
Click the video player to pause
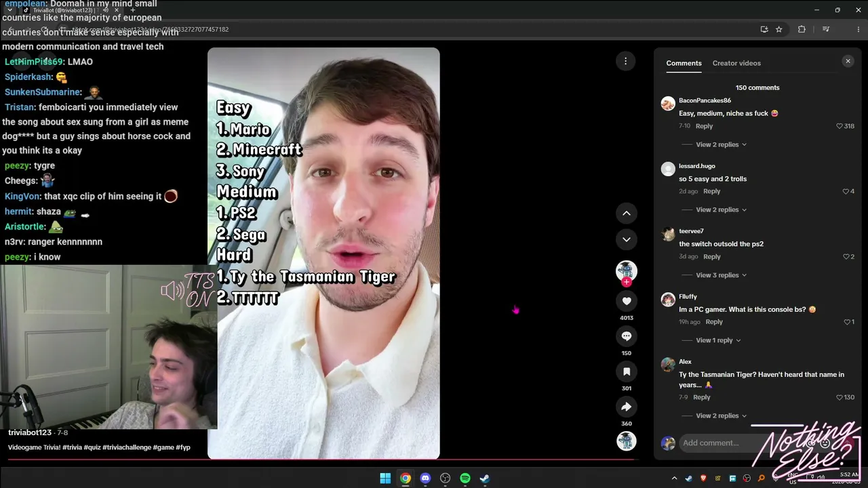323,253
